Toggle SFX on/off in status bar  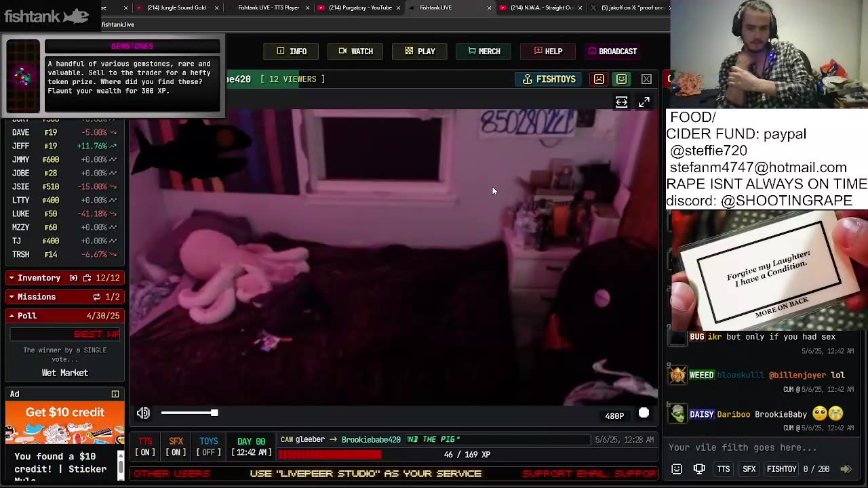pyautogui.click(x=176, y=447)
